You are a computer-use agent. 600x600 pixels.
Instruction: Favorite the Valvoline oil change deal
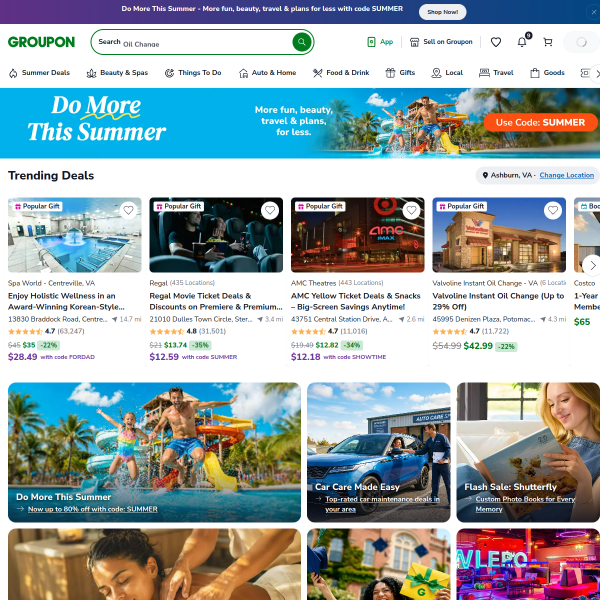pos(553,210)
